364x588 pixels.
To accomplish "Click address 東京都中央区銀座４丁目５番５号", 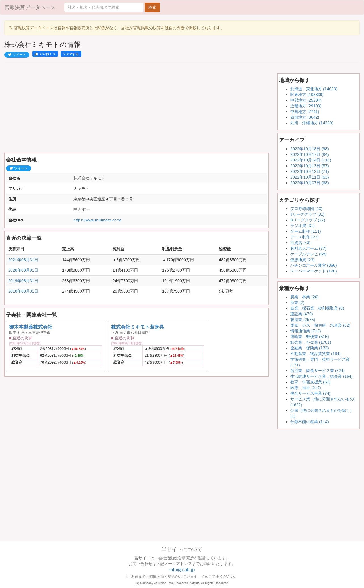I will click(x=103, y=199).
